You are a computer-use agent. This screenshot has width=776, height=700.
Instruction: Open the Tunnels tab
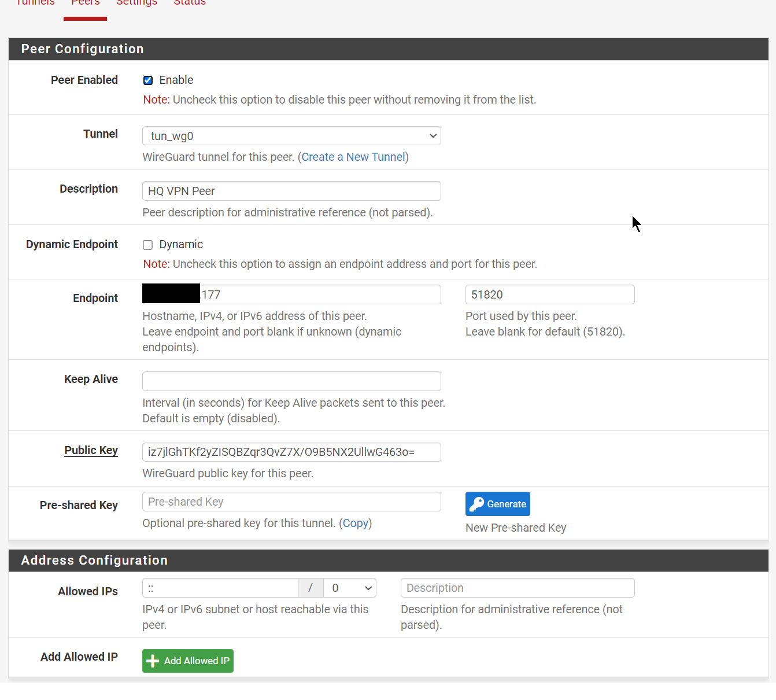click(x=35, y=3)
